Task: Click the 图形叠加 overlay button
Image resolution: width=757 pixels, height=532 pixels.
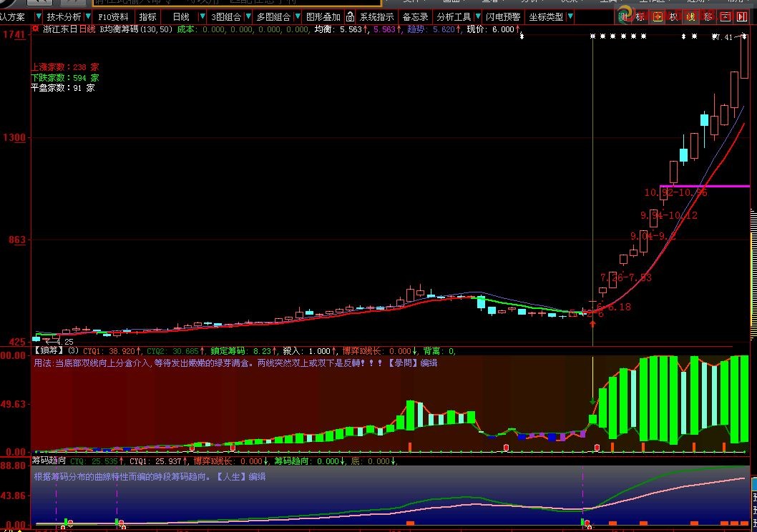Action: [x=323, y=17]
